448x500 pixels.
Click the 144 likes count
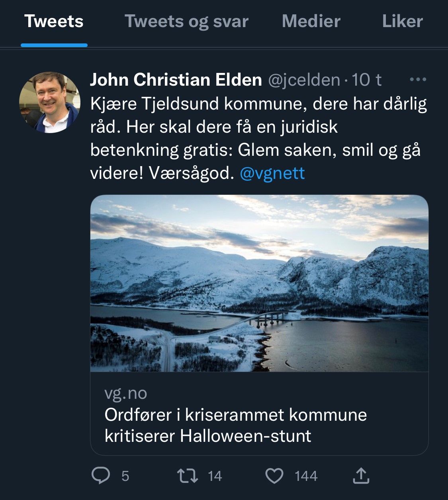pyautogui.click(x=306, y=476)
